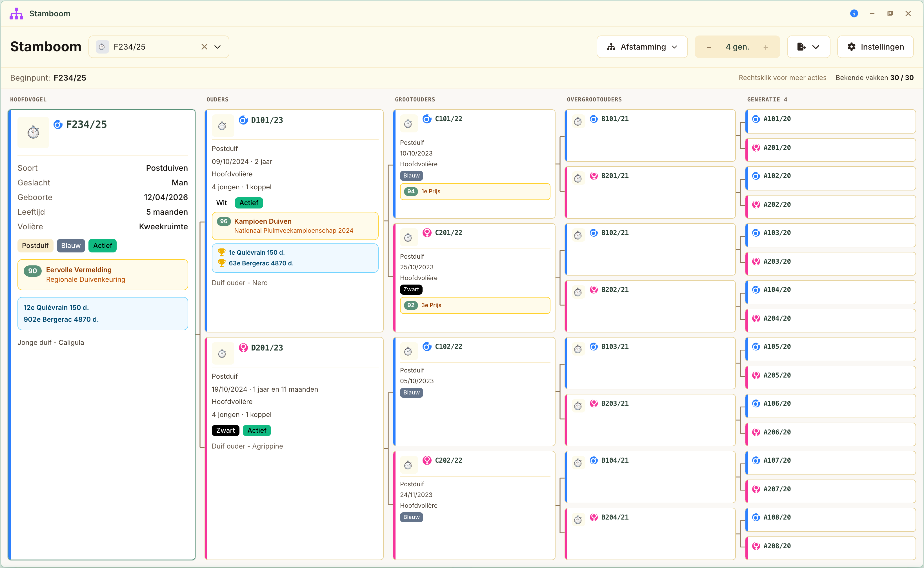Viewport: 924px width, 568px height.
Task: Select the Kampioen Duiven award box
Action: click(295, 226)
